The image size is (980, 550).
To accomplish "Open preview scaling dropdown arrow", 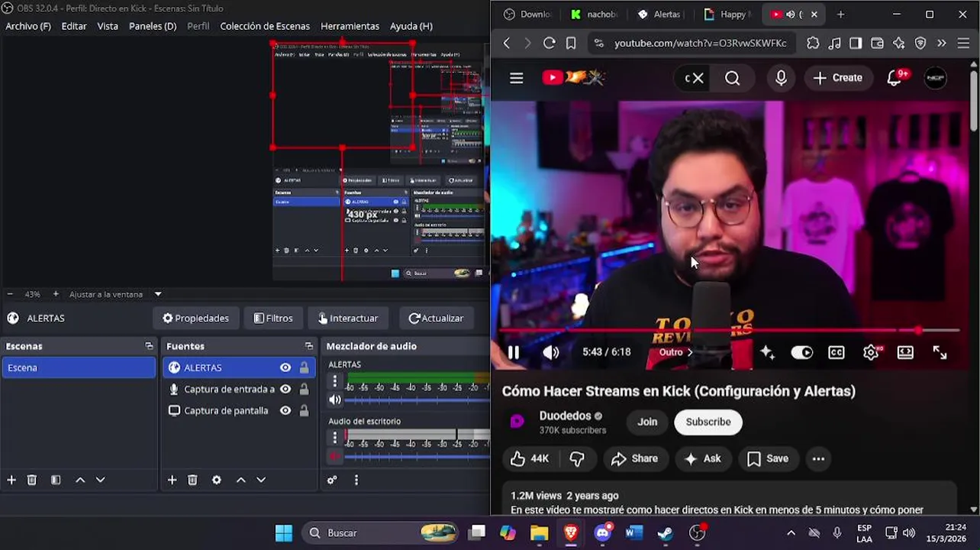I will point(158,294).
